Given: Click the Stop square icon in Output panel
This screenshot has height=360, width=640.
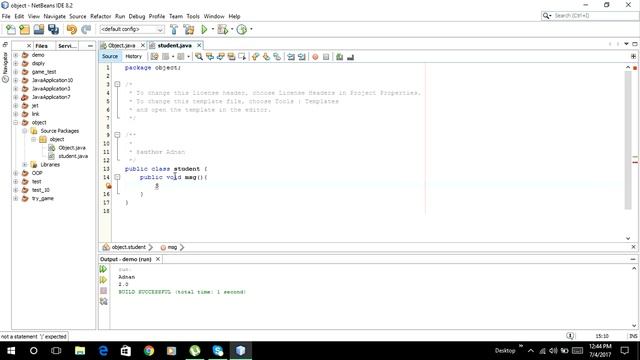Looking at the screenshot, I should pyautogui.click(x=103, y=291).
